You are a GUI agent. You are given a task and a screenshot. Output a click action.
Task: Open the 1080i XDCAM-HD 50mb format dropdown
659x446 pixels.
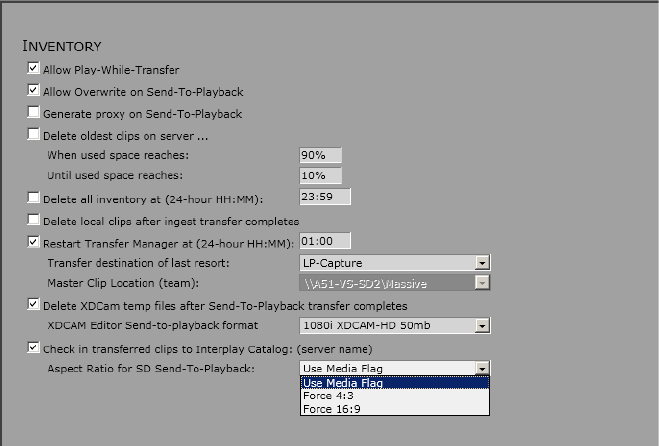click(482, 326)
